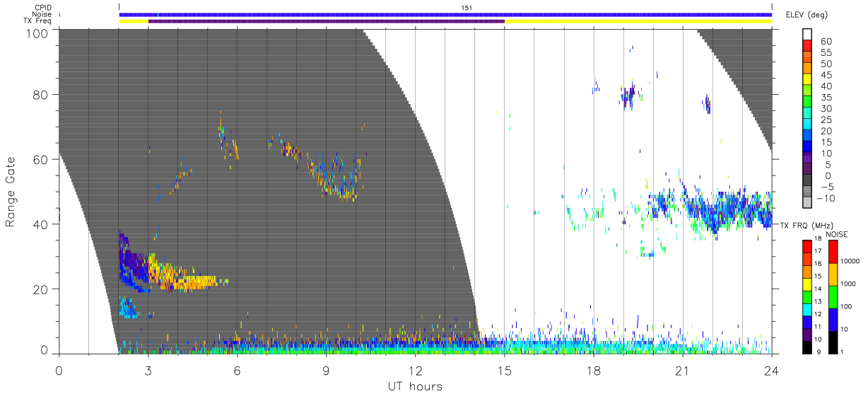The image size is (868, 401).
Task: Click the yellow TX Freq bar segment after 15 UT
Action: tap(638, 21)
